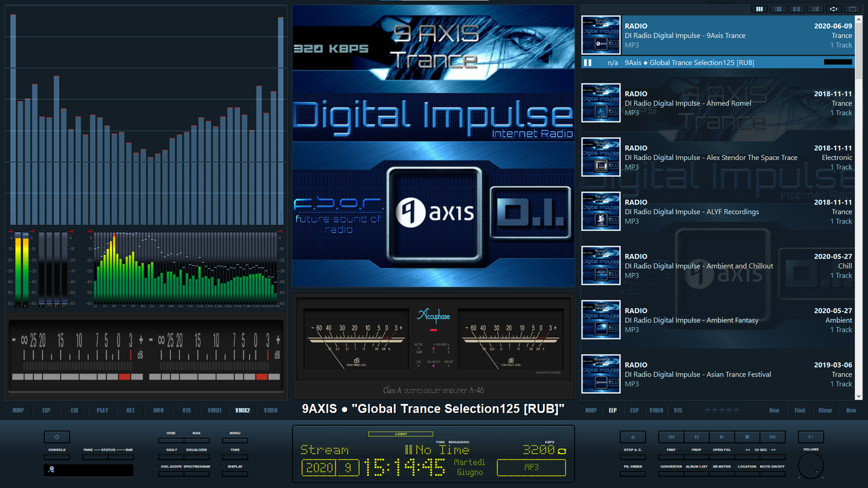The width and height of the screenshot is (868, 488).
Task: Switch to the INFO tab
Action: pos(158,410)
